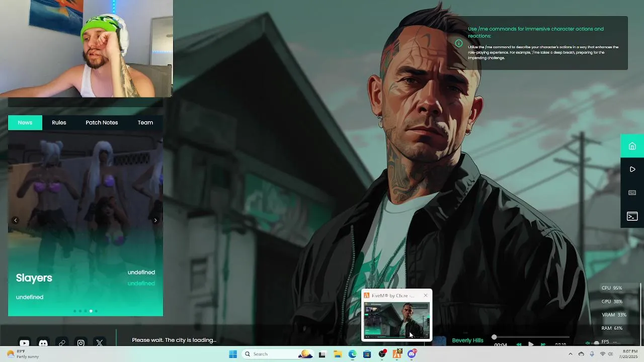Open the X (Twitter) social icon

(100, 343)
